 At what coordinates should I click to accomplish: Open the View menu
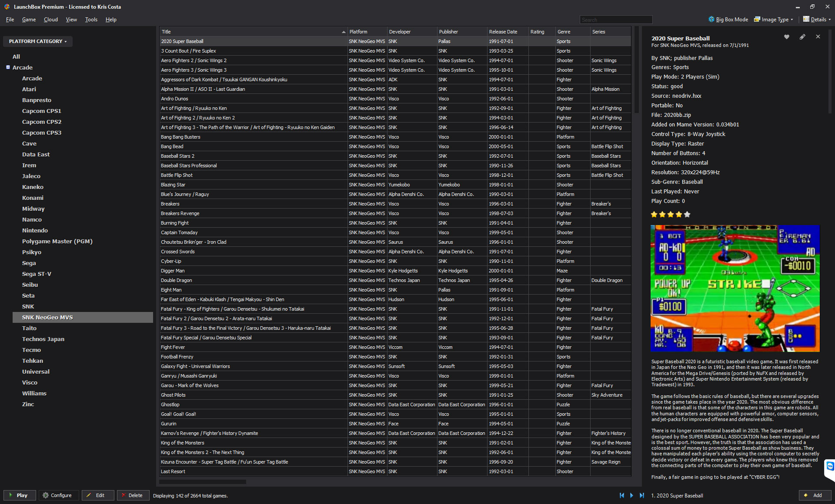tap(71, 20)
